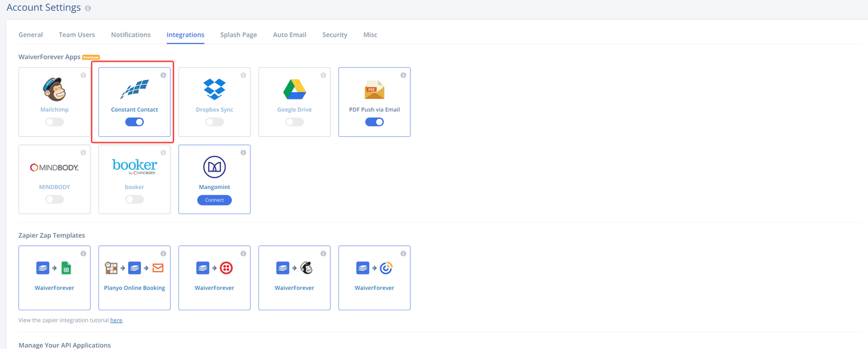Click the booker logo
This screenshot has height=349, width=868.
click(x=134, y=167)
